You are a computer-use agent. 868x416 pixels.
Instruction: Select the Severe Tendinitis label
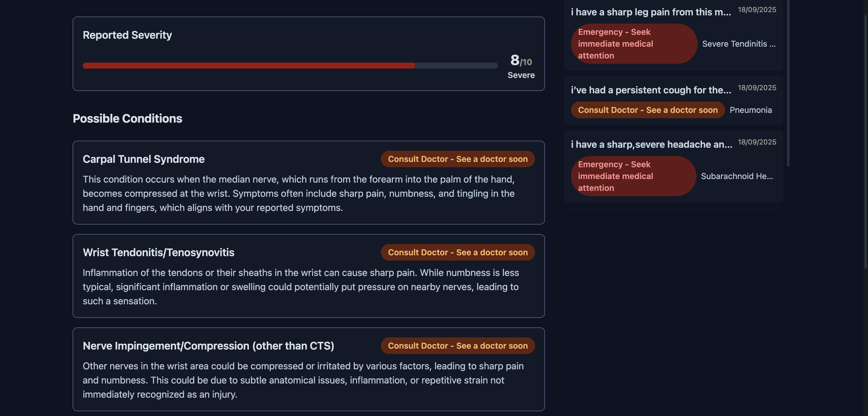[x=739, y=44]
